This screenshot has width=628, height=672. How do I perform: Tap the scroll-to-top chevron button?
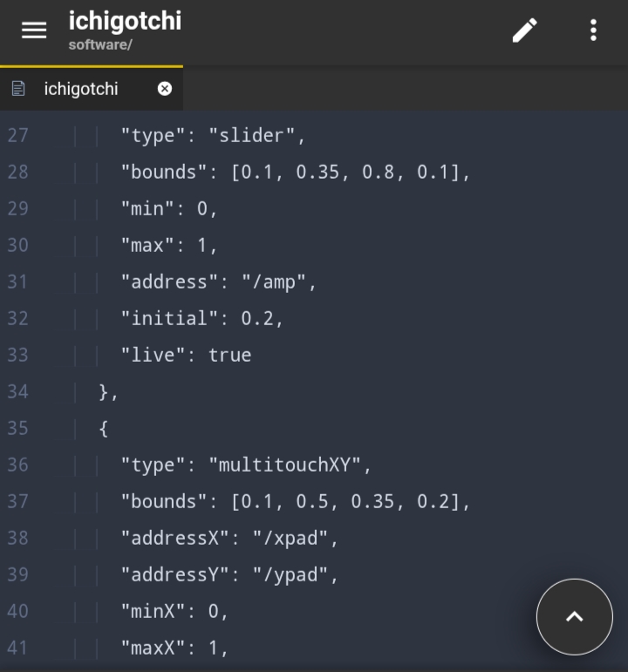click(575, 617)
